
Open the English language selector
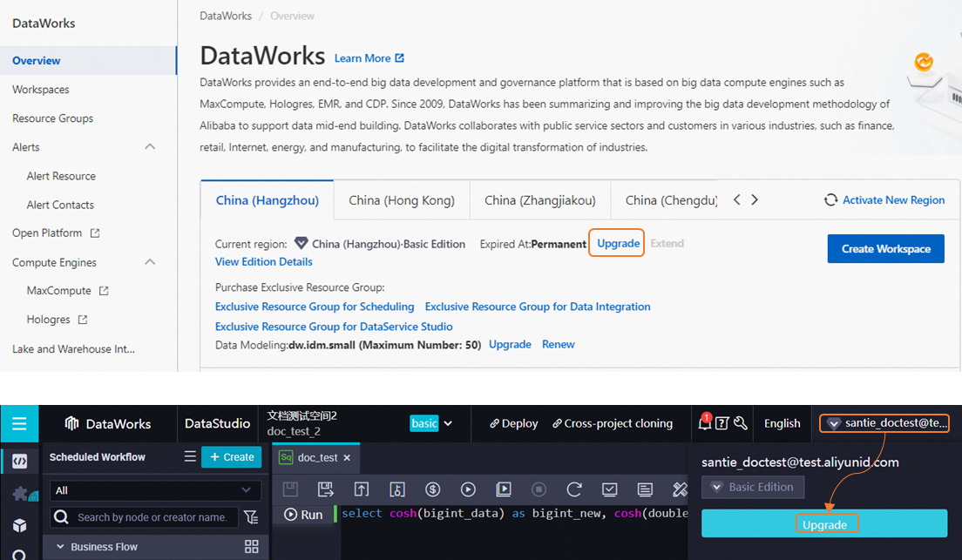tap(782, 423)
